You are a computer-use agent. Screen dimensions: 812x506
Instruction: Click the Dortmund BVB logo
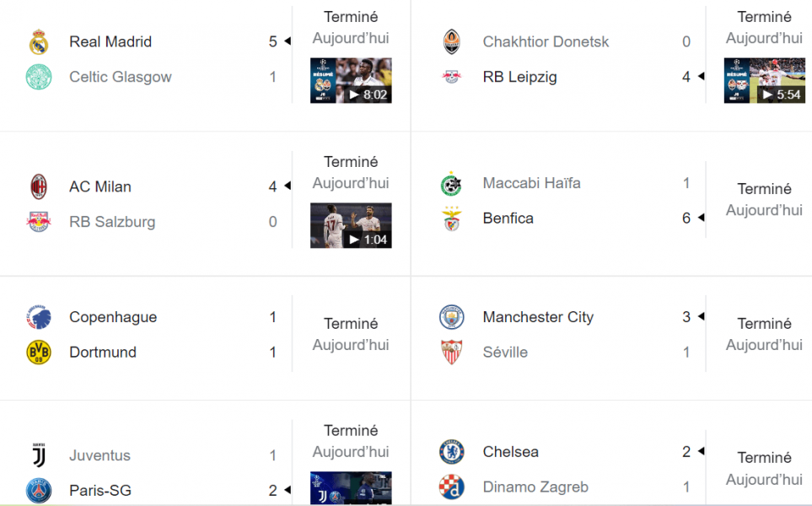point(39,353)
